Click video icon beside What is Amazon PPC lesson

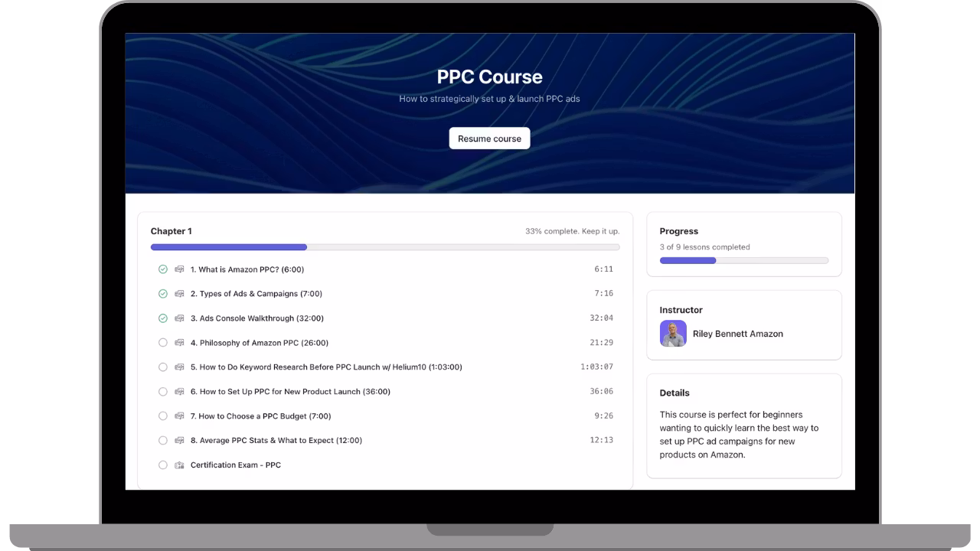(179, 269)
